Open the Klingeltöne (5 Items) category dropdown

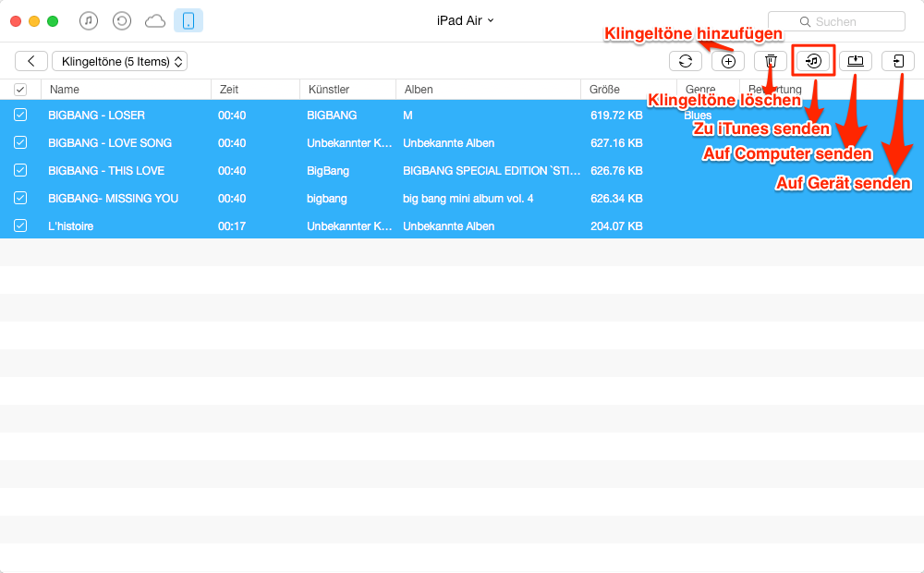click(119, 61)
